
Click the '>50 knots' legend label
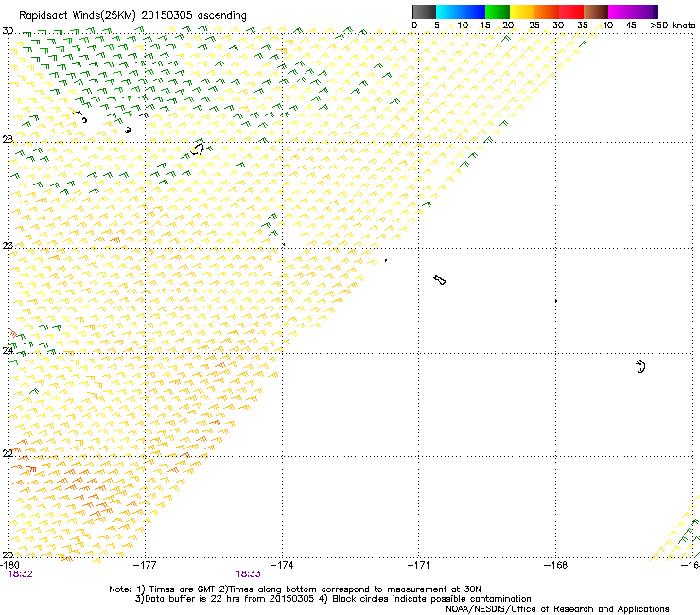[x=673, y=26]
